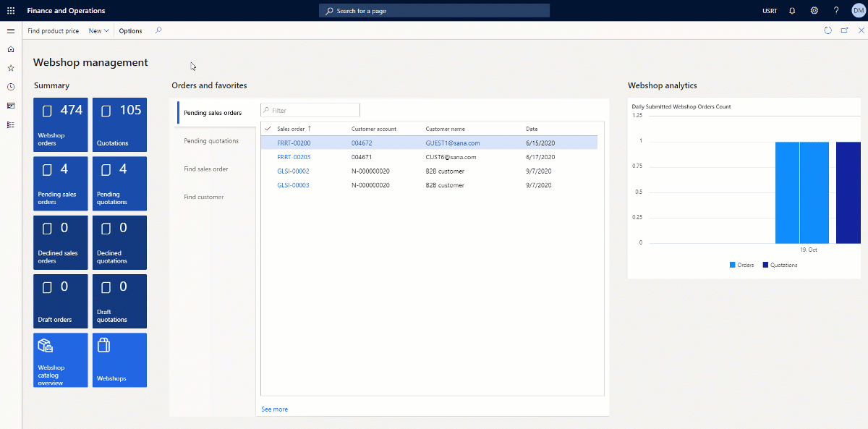Select customer account 004671 cell
Screen dimensions: 868x429
pos(362,157)
